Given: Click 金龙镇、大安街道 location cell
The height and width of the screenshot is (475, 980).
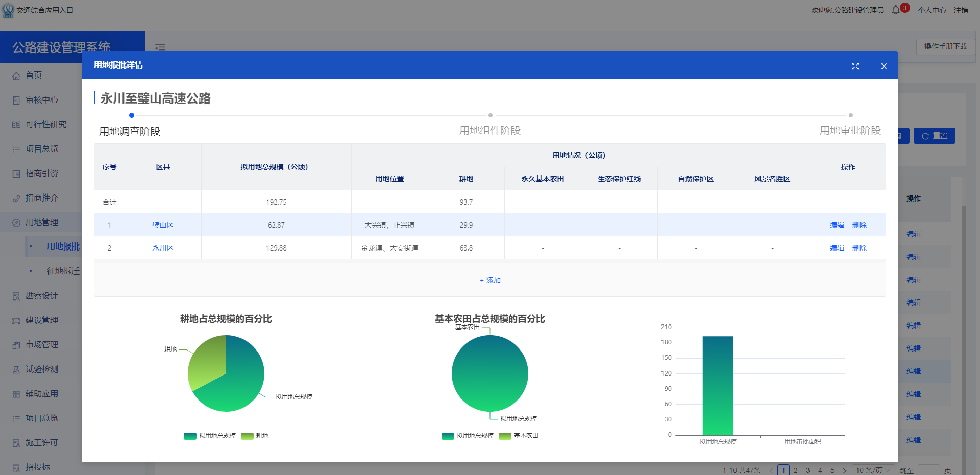Looking at the screenshot, I should pyautogui.click(x=389, y=248).
